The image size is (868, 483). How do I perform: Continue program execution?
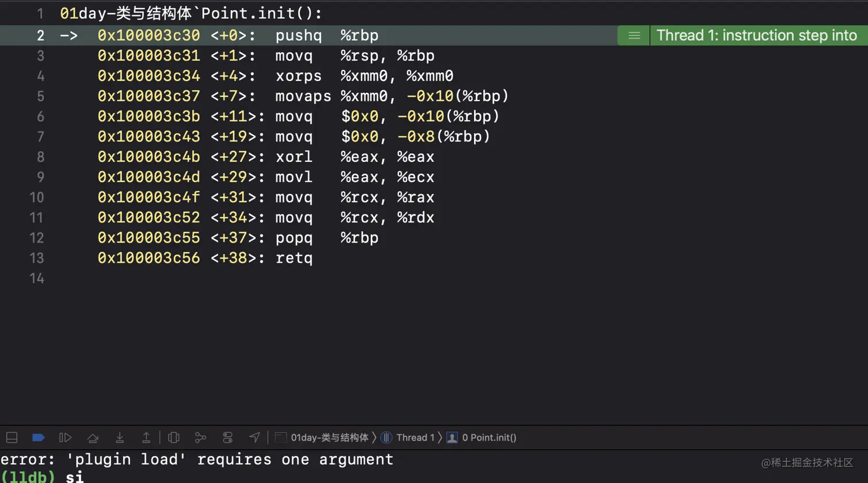65,438
